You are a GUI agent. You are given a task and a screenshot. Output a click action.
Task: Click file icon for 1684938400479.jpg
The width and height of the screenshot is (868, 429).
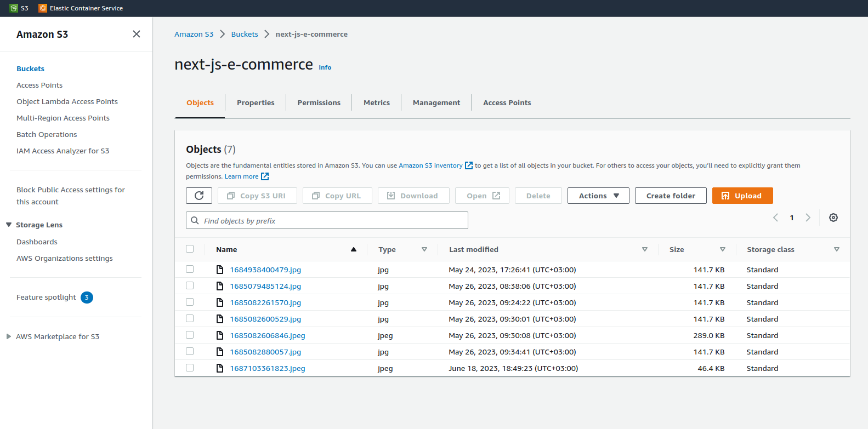point(220,270)
